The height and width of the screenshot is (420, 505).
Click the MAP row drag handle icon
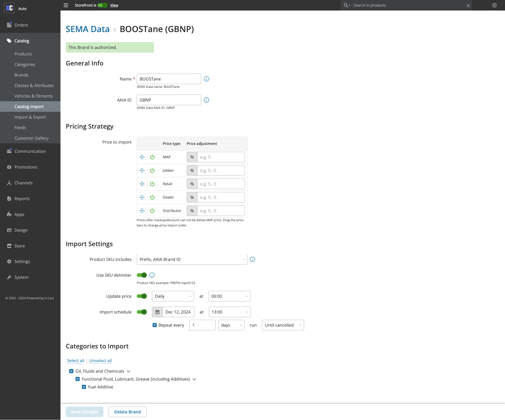(x=142, y=157)
